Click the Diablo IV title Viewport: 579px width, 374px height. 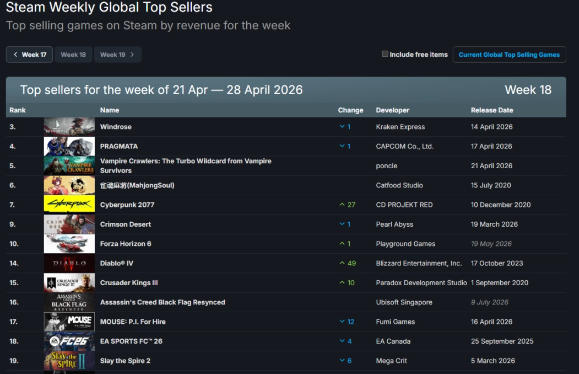[116, 263]
